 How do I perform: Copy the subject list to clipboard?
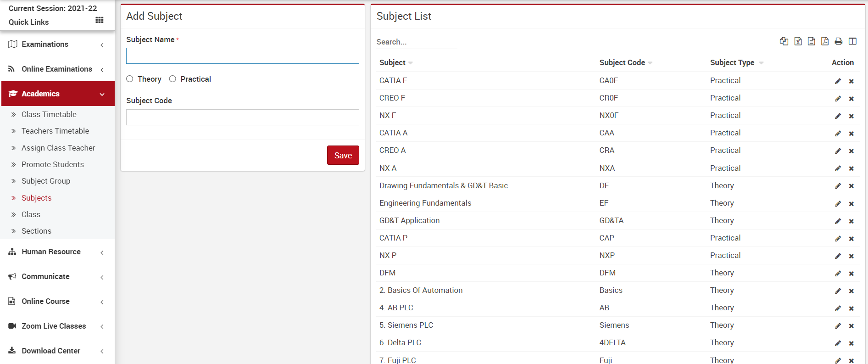(x=784, y=41)
